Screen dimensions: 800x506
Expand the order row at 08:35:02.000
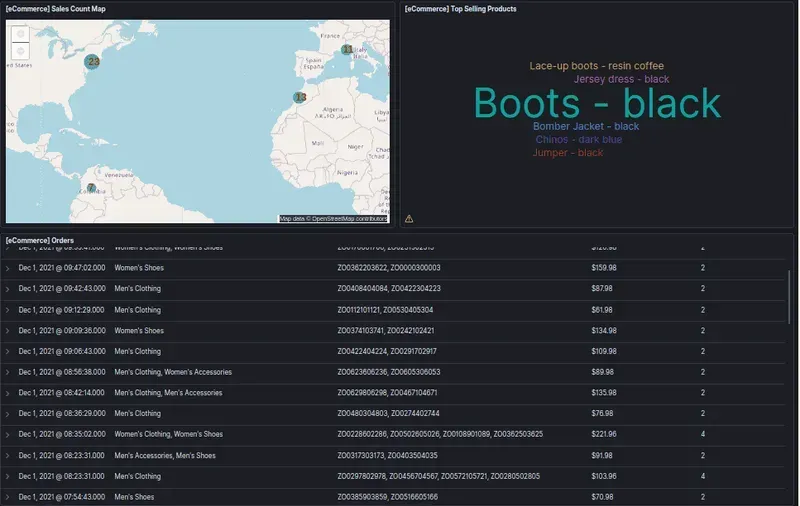(8, 435)
